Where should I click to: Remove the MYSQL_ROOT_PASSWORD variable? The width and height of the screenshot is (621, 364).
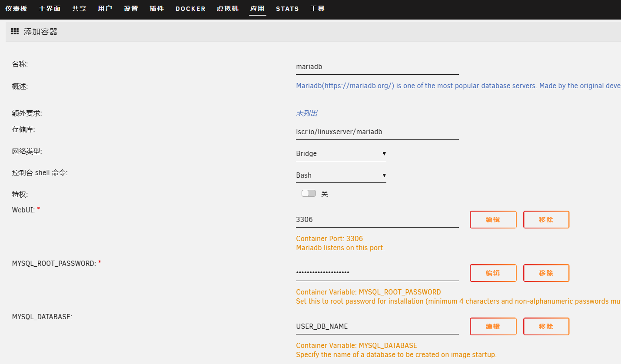point(546,273)
